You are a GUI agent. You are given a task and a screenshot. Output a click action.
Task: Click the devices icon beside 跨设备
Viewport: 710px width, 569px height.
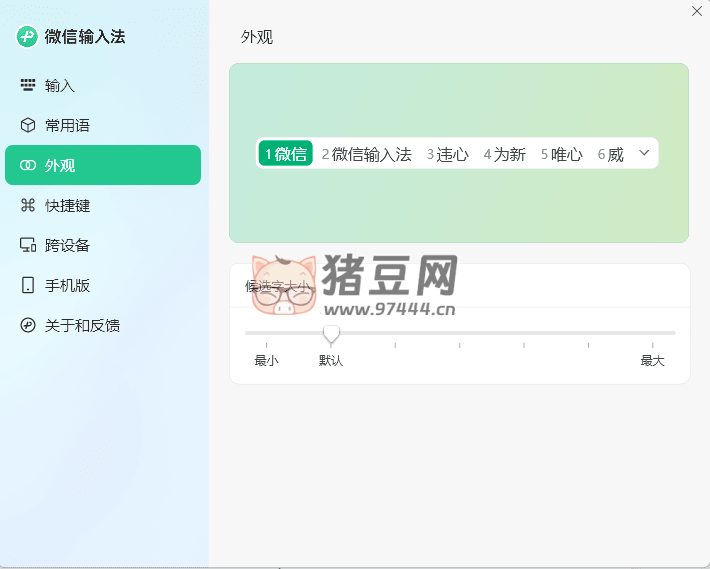28,245
